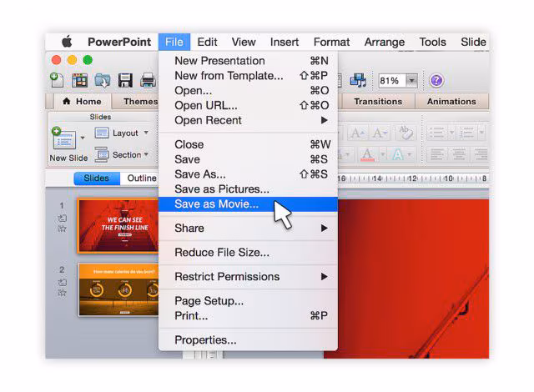Viewport: 534px width, 392px height.
Task: Switch to the Transitions ribbon tab
Action: coord(378,102)
